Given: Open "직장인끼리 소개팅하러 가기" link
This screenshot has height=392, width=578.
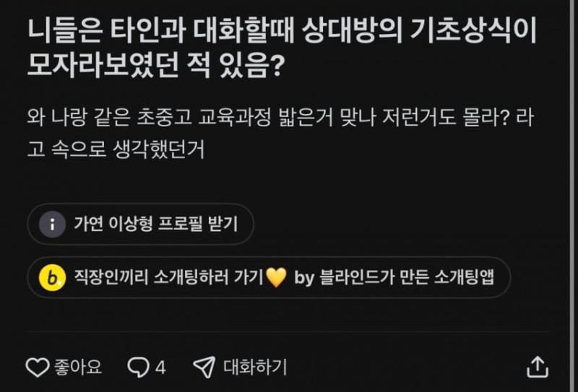Looking at the screenshot, I should pos(168,276).
